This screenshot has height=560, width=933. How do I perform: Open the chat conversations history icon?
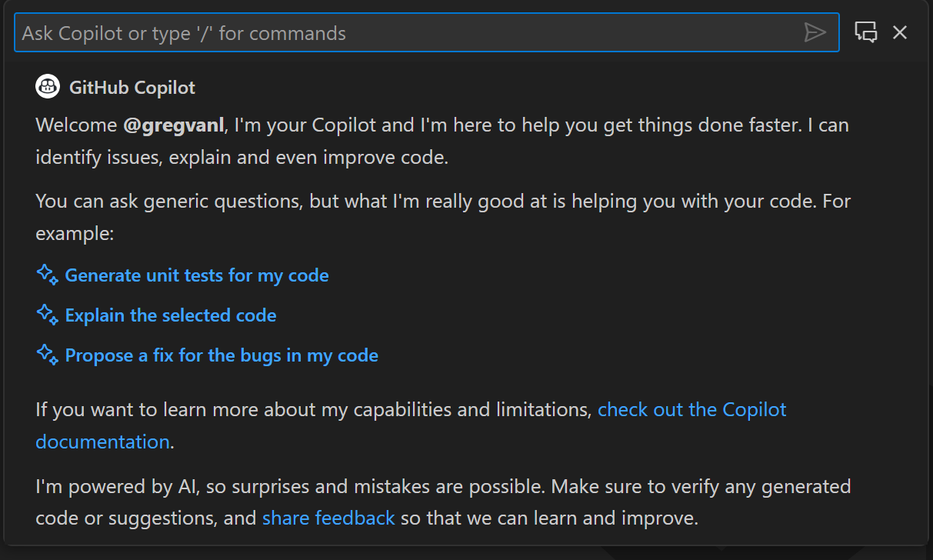click(865, 32)
